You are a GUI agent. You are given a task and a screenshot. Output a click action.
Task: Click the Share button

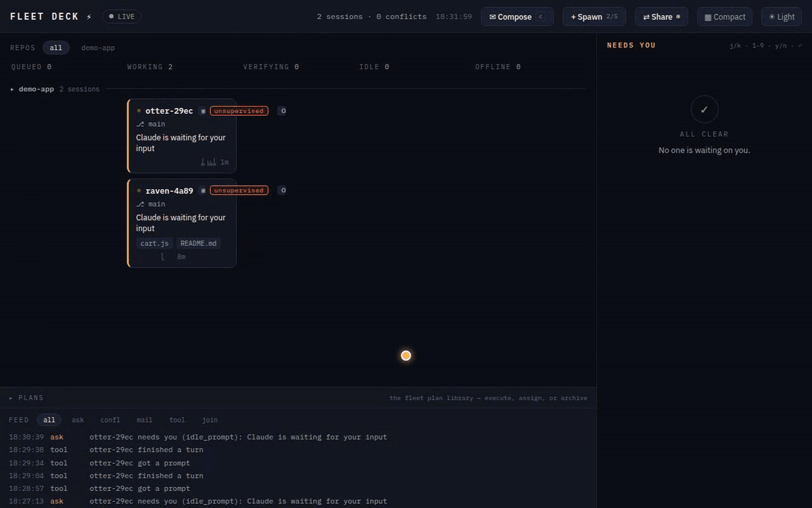(x=661, y=17)
